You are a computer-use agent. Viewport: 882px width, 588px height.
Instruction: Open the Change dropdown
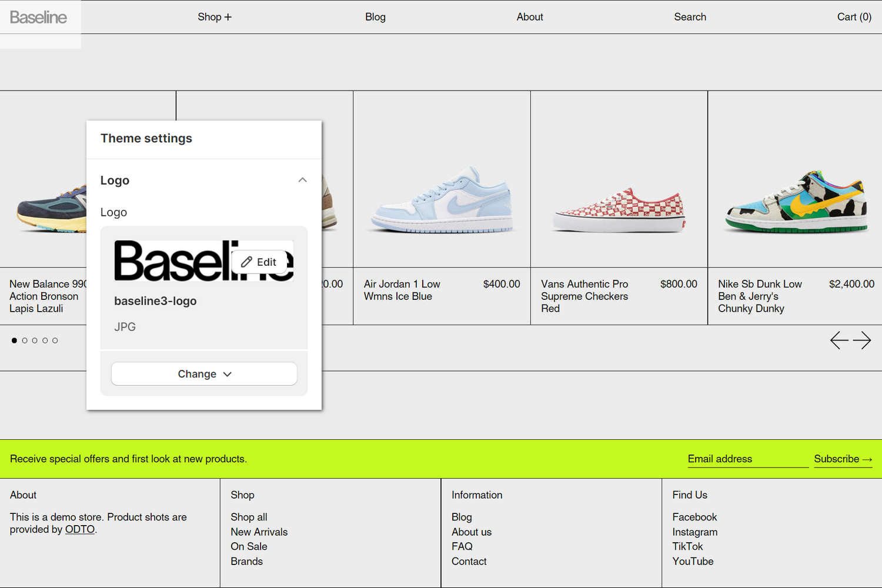(x=203, y=373)
